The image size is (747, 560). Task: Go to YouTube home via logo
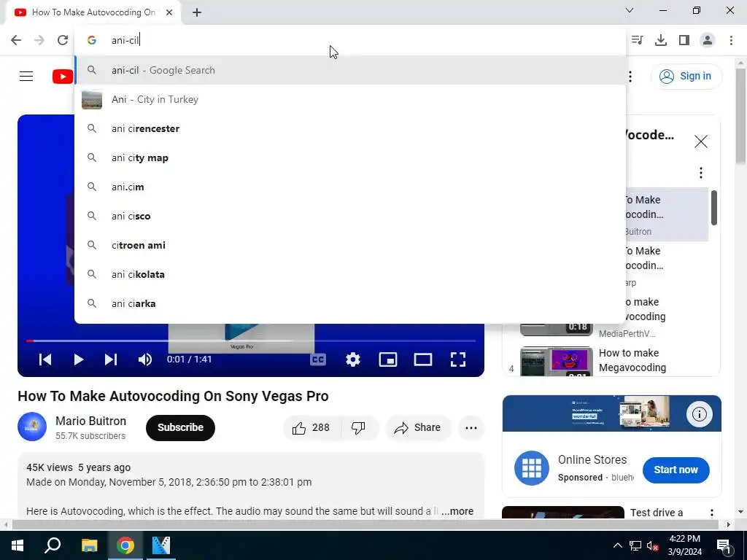tap(63, 76)
